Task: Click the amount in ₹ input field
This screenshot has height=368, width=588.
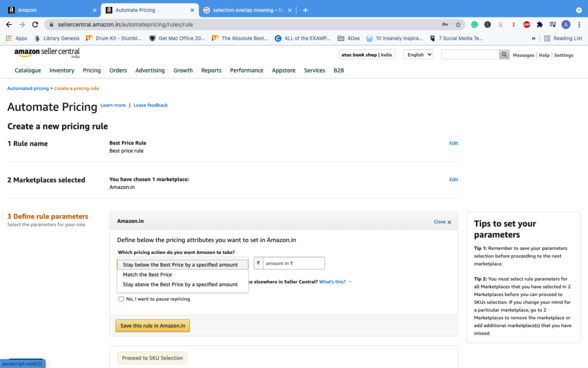Action: coord(293,263)
